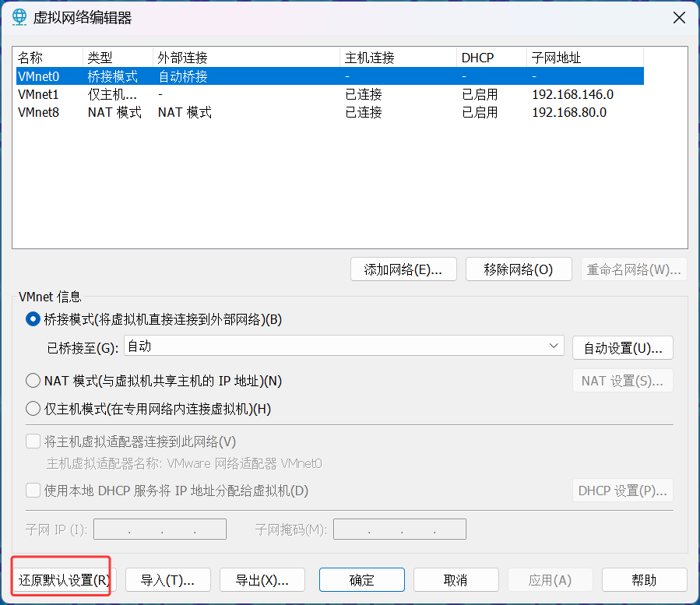The height and width of the screenshot is (605, 700).
Task: Select the VMnet0 row in network list
Action: [x=330, y=76]
